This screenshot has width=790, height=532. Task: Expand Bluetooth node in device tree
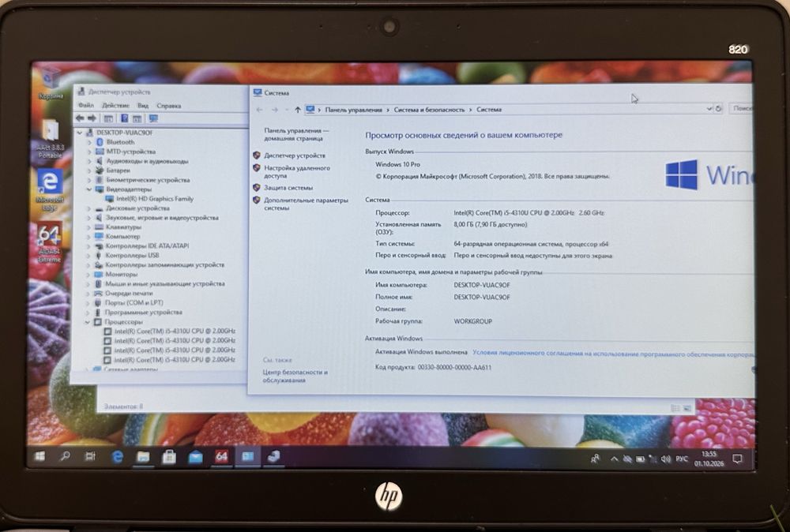coord(90,142)
